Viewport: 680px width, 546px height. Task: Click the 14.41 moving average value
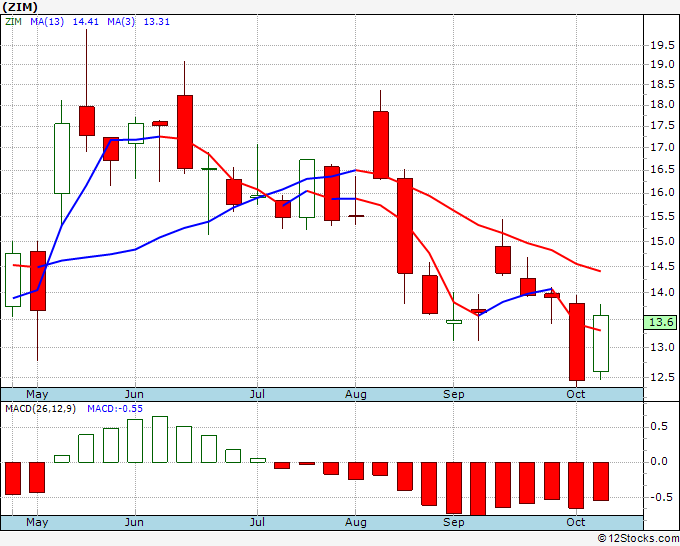pyautogui.click(x=85, y=22)
